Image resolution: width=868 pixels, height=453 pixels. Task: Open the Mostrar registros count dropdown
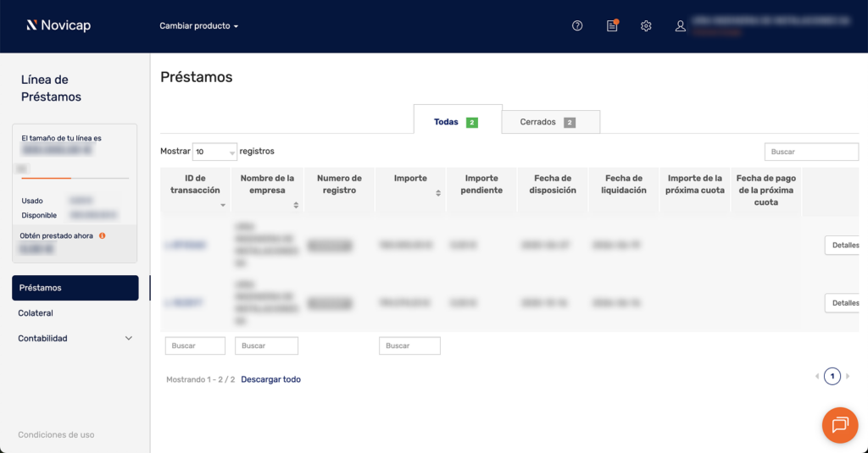(x=214, y=152)
